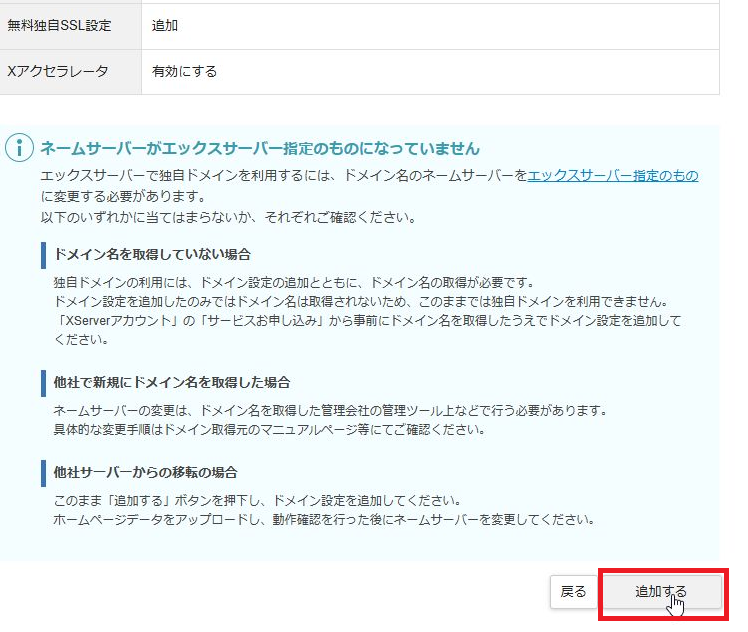Viewport: 748px width, 632px height.
Task: Click the line starting 「XServerアカウント」の
Action: click(x=367, y=321)
